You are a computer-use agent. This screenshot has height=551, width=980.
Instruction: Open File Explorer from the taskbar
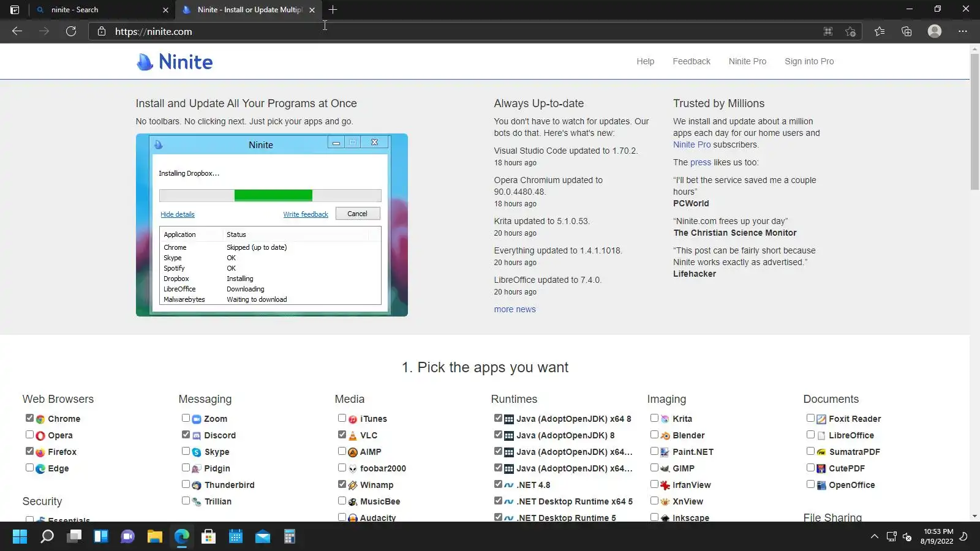[x=154, y=537]
